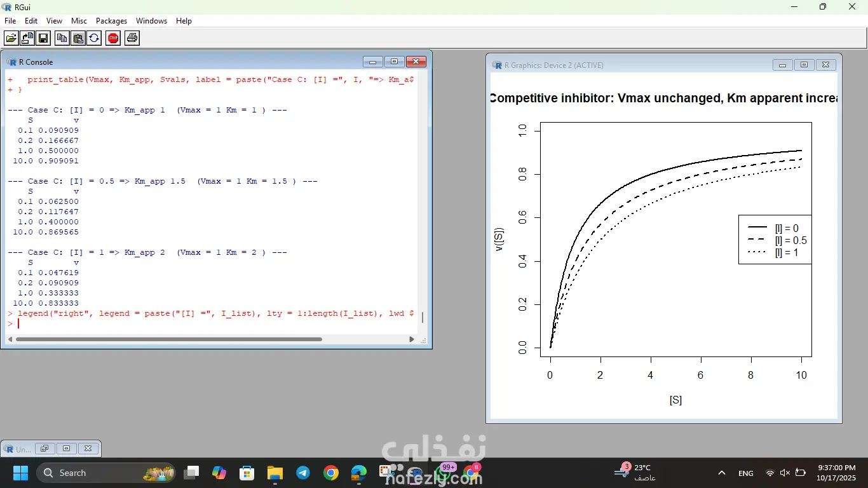Open the Misc menu
Viewport: 868px width, 488px height.
point(79,21)
